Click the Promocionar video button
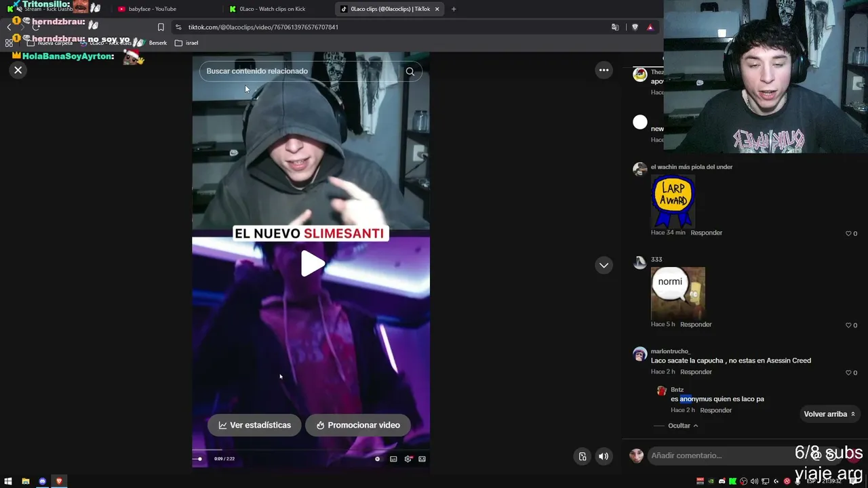The width and height of the screenshot is (868, 488). pos(357,425)
